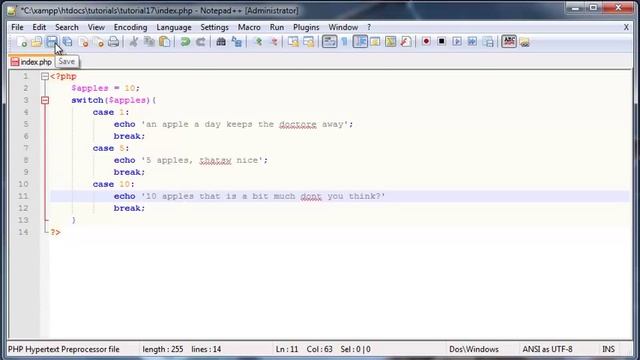
Task: Toggle the INS insert mode indicator
Action: coord(608,349)
